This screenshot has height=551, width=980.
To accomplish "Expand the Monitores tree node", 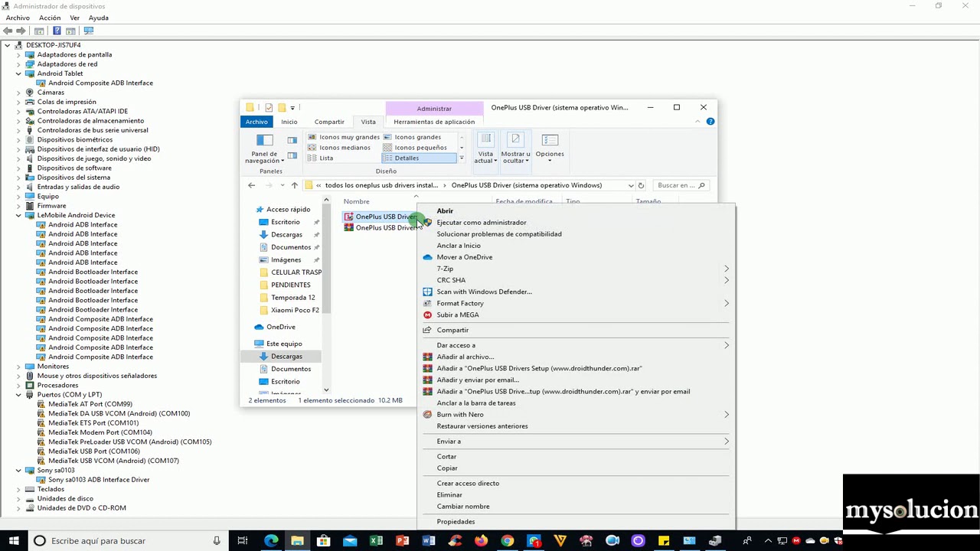I will [x=18, y=367].
